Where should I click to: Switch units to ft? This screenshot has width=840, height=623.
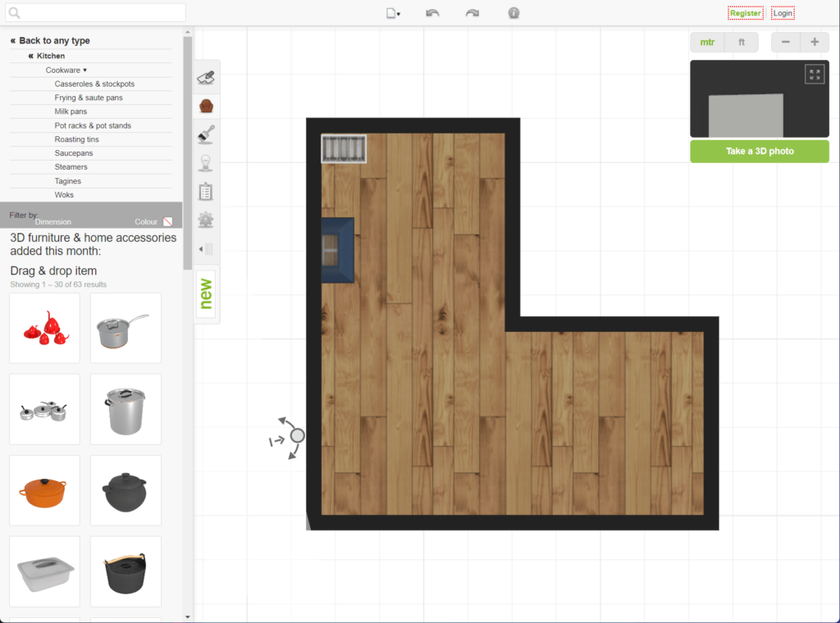(x=742, y=43)
